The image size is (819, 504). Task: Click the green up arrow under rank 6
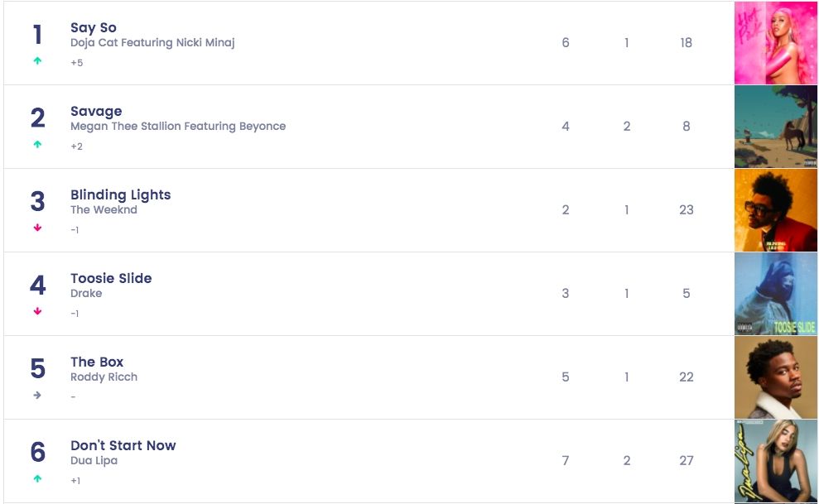tap(37, 478)
